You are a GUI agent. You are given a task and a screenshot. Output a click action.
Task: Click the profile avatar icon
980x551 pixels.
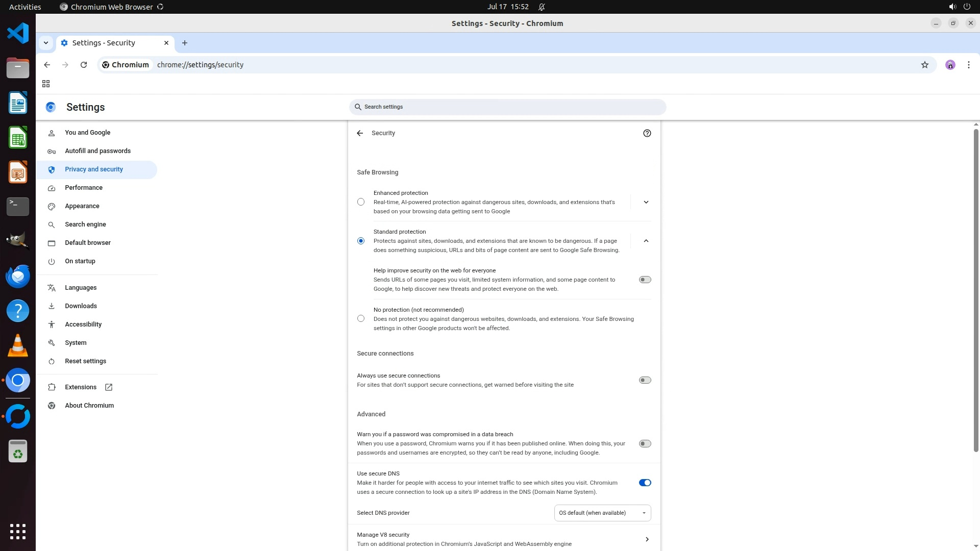point(950,65)
